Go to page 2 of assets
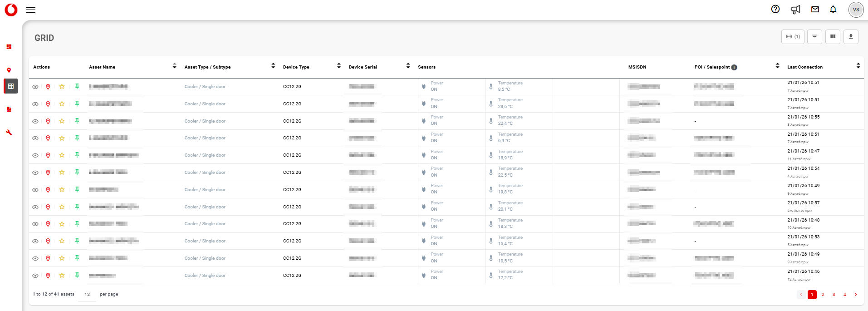868x311 pixels. pyautogui.click(x=823, y=295)
